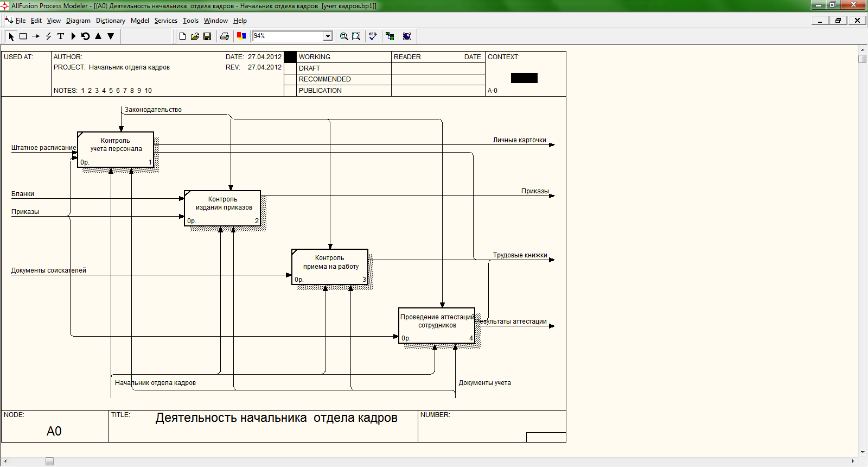The height and width of the screenshot is (467, 868).
Task: Select the pointer tool
Action: [x=11, y=36]
